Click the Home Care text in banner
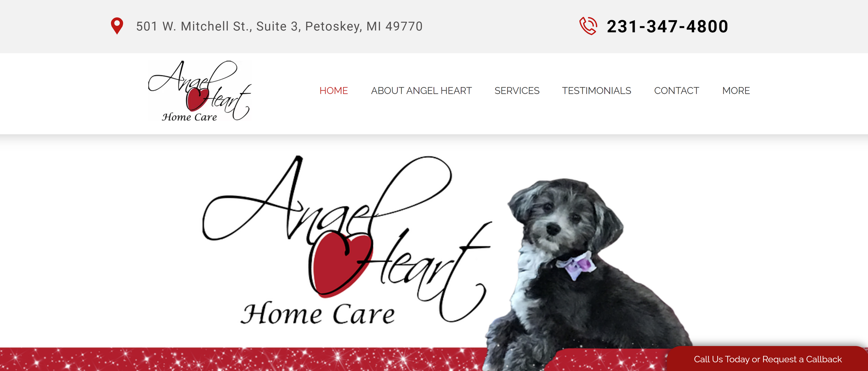 [318, 313]
